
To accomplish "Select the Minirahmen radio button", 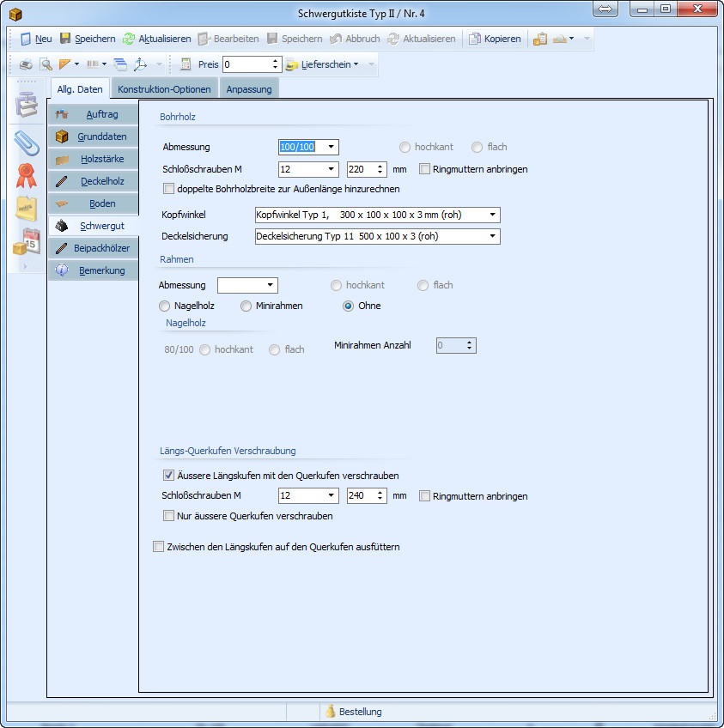I will pos(246,306).
